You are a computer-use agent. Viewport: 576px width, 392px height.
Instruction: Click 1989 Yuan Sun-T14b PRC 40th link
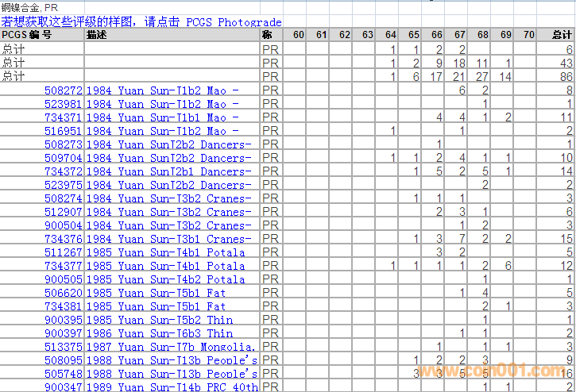172,387
